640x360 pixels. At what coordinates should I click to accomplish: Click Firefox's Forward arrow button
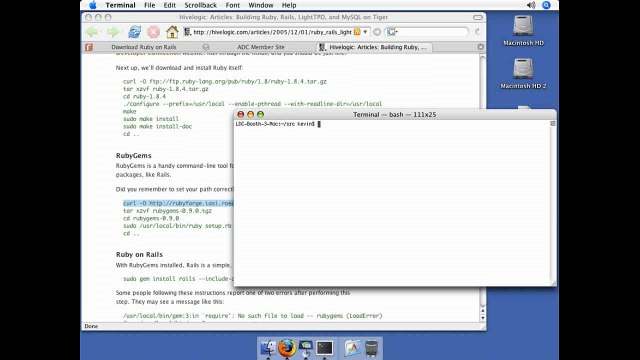click(x=113, y=32)
